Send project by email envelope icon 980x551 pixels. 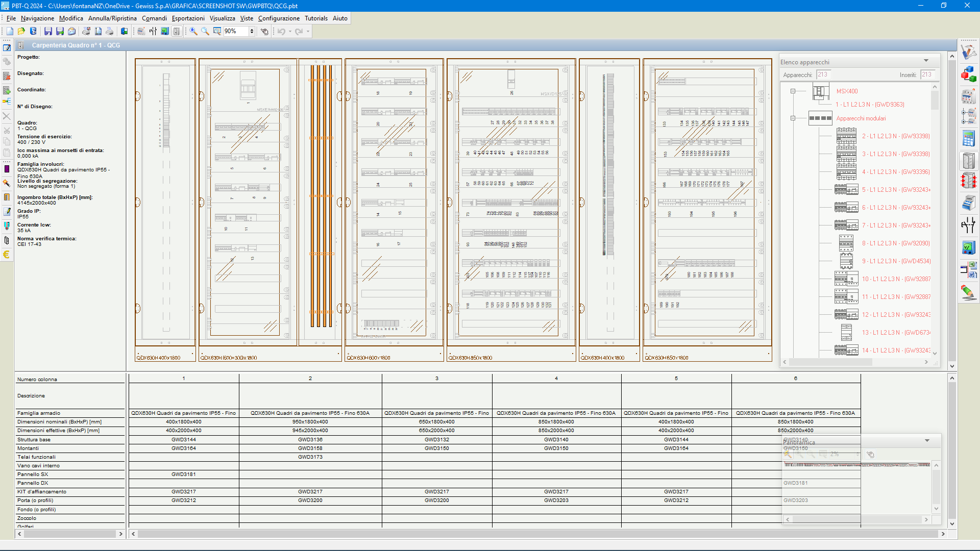[x=72, y=32]
